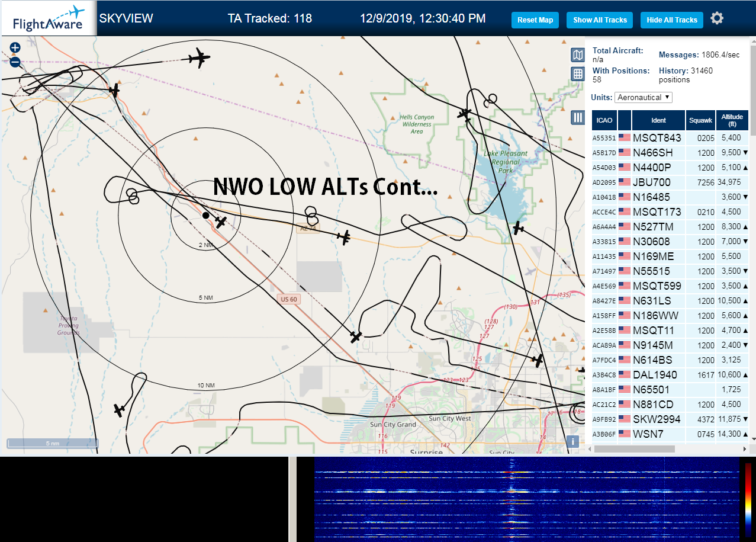Select N55515 aircraft row

coord(670,271)
